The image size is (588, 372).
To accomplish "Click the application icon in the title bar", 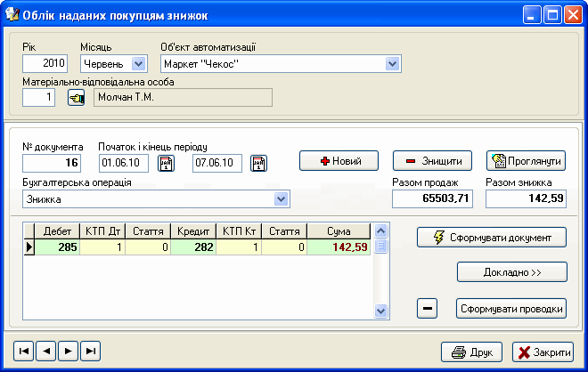I will coord(12,14).
